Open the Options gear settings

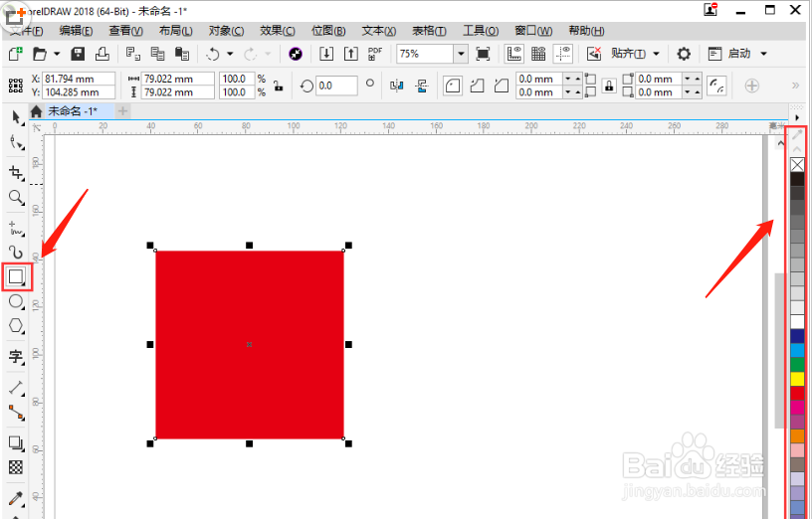click(x=684, y=54)
